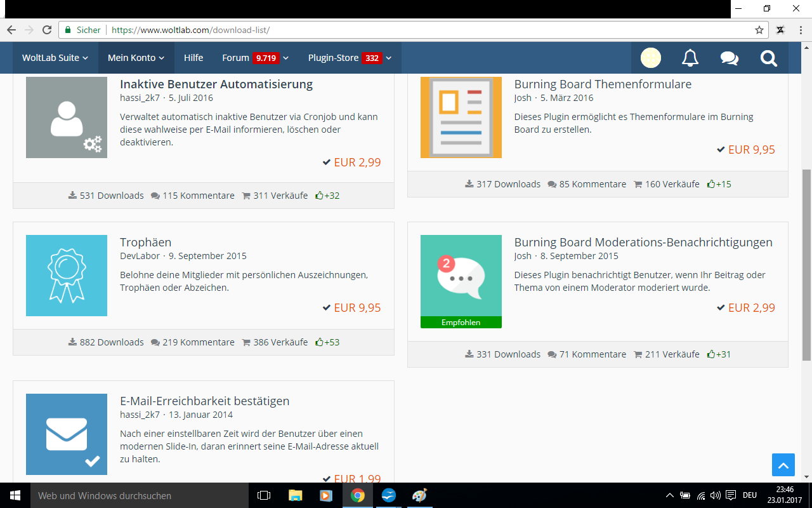Expand the Mein Konto dropdown
This screenshot has height=508, width=812.
click(x=136, y=58)
